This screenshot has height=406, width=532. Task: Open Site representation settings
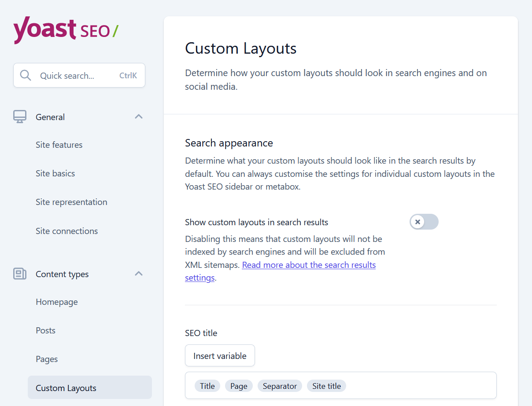pyautogui.click(x=71, y=202)
